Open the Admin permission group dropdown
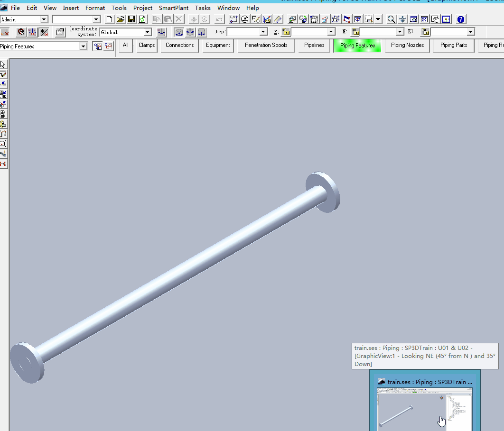 pyautogui.click(x=44, y=19)
